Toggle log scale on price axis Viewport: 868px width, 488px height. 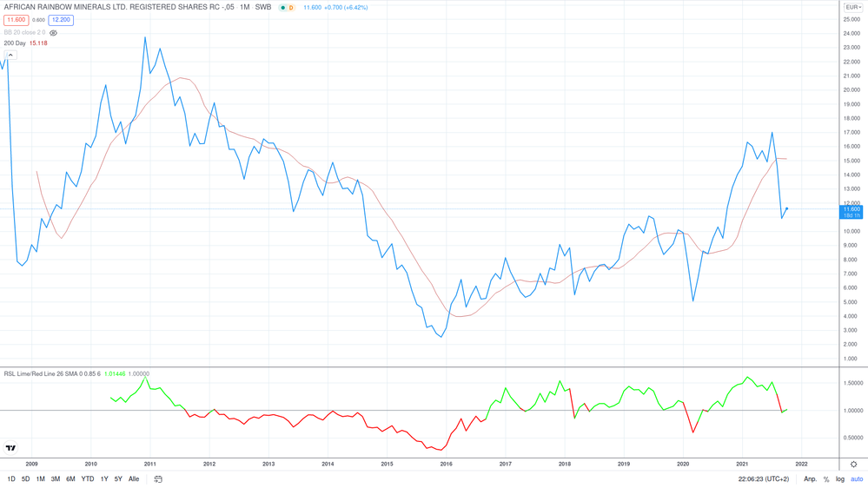tap(839, 479)
